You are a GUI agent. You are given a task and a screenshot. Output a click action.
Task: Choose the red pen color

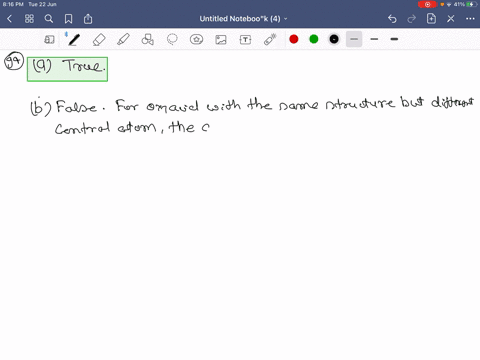pos(294,39)
